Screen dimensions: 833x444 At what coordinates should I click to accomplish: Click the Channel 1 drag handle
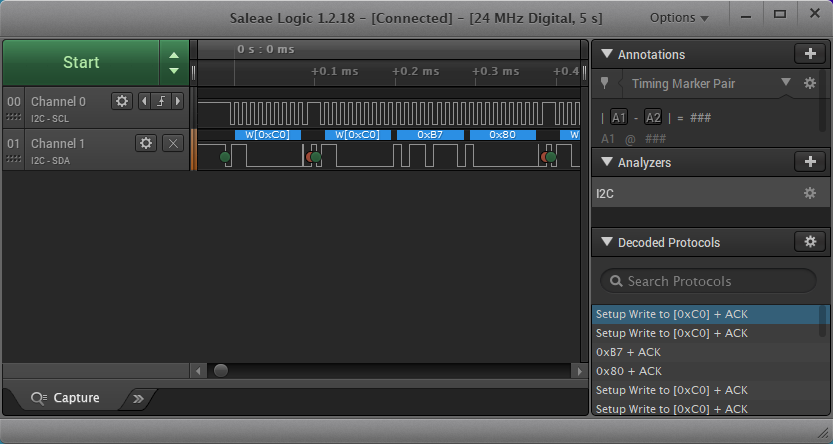(x=13, y=158)
